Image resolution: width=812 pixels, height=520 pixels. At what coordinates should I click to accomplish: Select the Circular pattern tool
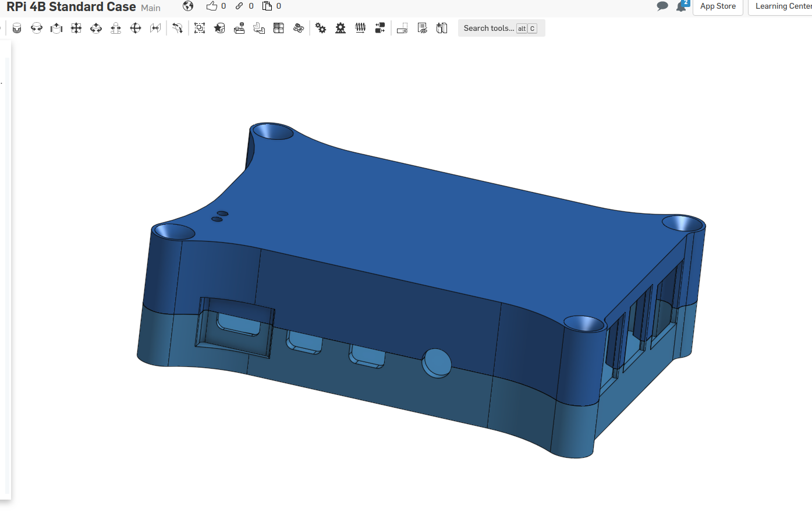pos(299,28)
